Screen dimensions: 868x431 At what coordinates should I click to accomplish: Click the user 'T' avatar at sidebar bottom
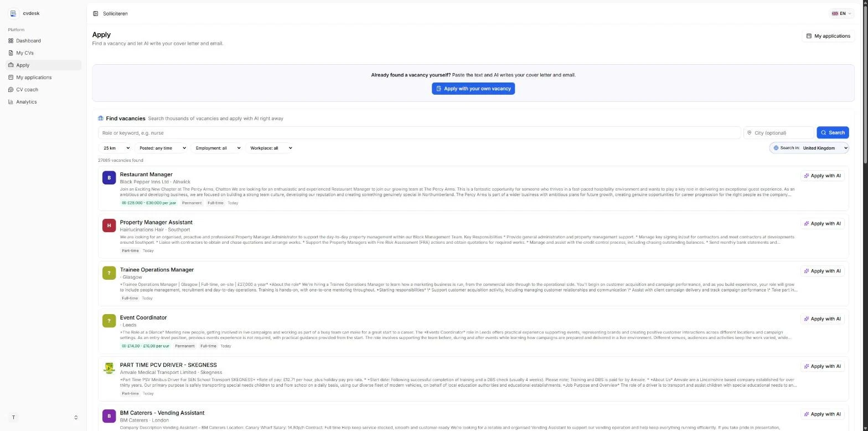13,418
